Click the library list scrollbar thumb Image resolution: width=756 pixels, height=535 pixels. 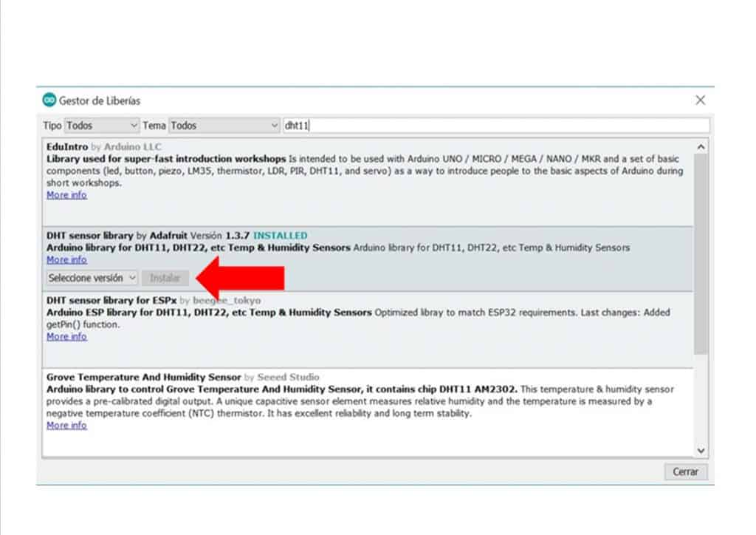701,251
